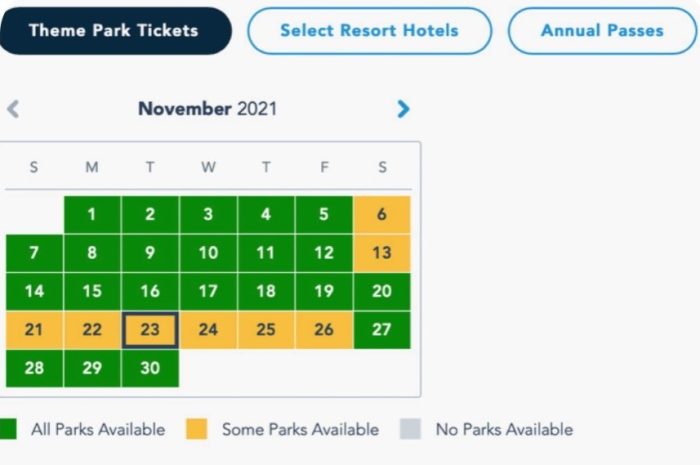700x465 pixels.
Task: Open the Theme Park Tickets tab
Action: (x=115, y=30)
